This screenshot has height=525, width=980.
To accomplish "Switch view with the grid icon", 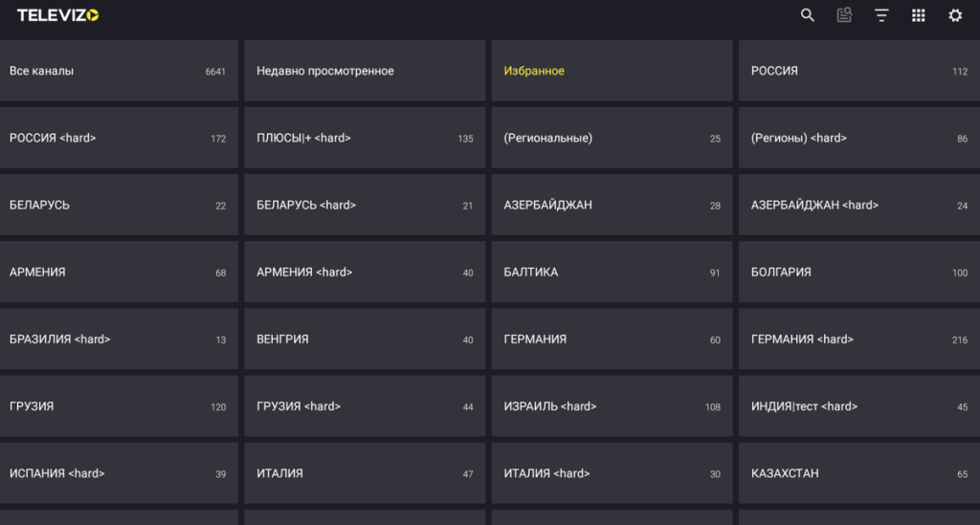I will click(x=918, y=15).
